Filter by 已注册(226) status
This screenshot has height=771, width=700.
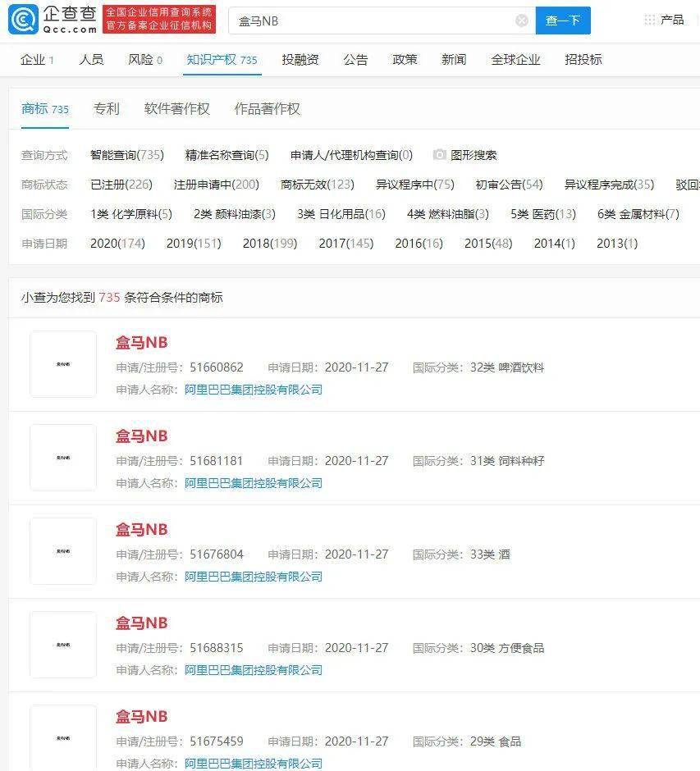(121, 185)
